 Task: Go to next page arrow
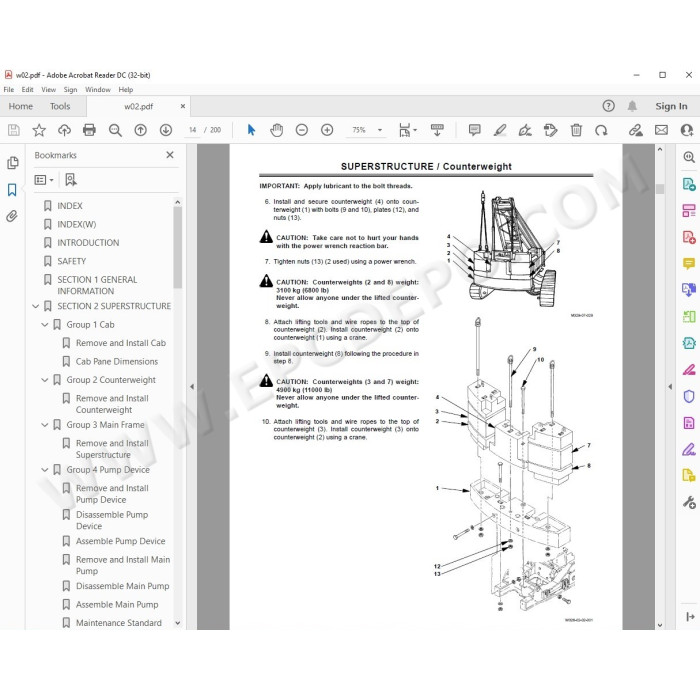click(x=166, y=130)
